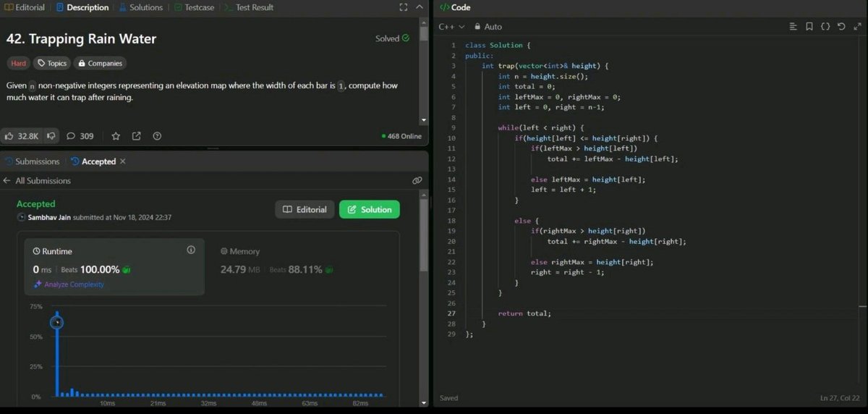The width and height of the screenshot is (868, 414).
Task: Click the 468 Online indicator
Action: pyautogui.click(x=401, y=136)
